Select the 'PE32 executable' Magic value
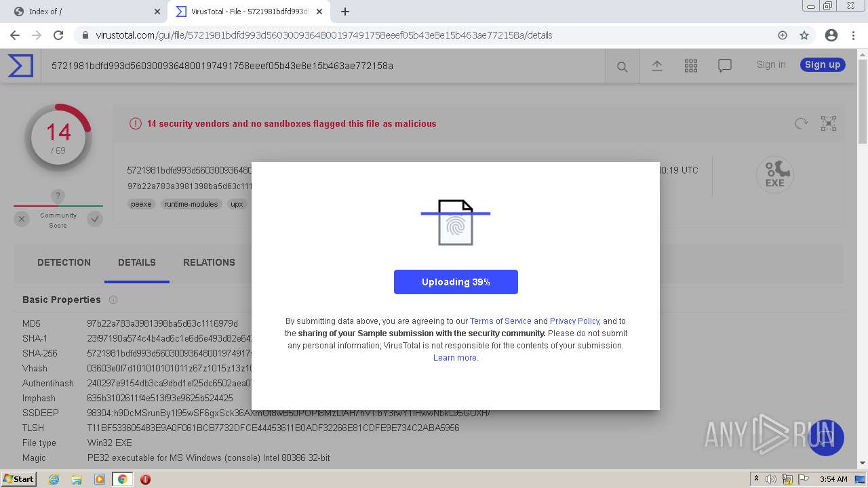This screenshot has height=488, width=868. point(209,457)
